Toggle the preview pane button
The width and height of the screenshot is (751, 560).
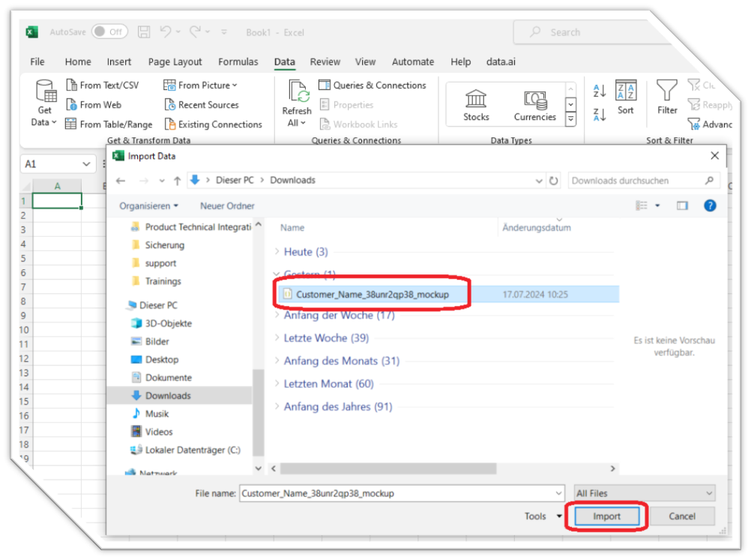[682, 205]
